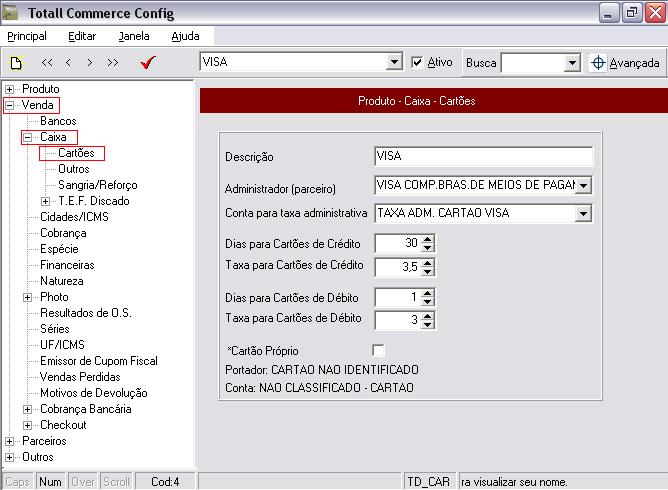
Task: Decrease Taxa para Cartões de Débito
Action: pyautogui.click(x=427, y=324)
